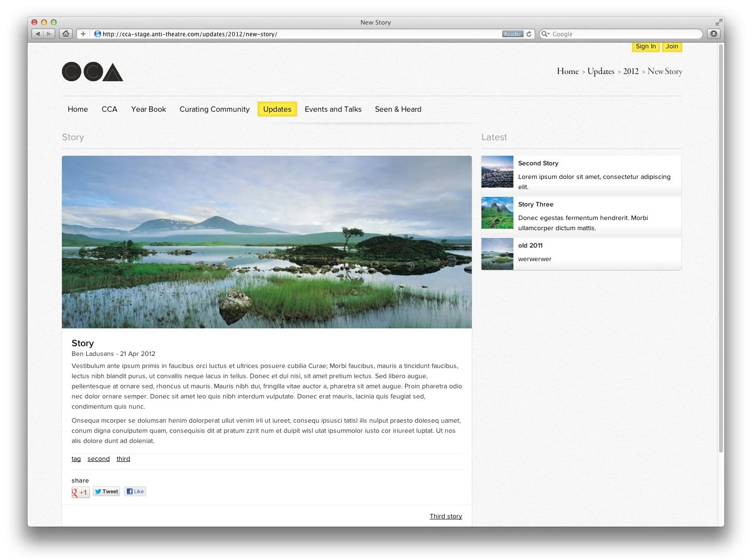Open the browser home page icon
Screen dimensions: 752x560
66,34
